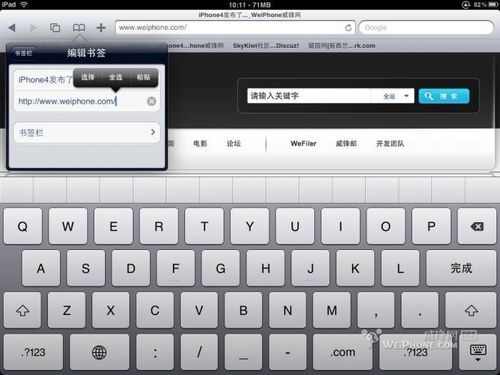The width and height of the screenshot is (500, 375).
Task: Tap the right shift key
Action: click(471, 310)
